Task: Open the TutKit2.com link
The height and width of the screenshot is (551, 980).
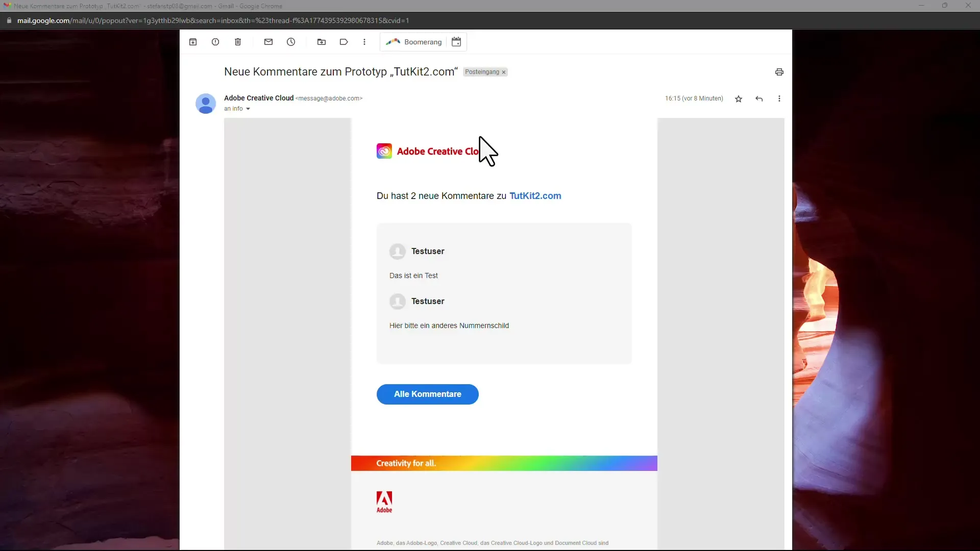Action: pyautogui.click(x=535, y=196)
